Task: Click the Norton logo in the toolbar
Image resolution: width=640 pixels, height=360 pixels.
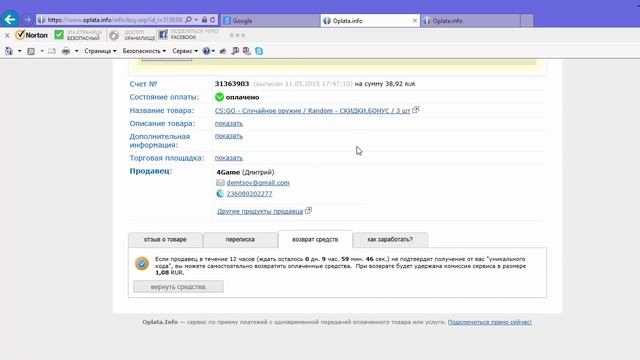Action: [32, 35]
